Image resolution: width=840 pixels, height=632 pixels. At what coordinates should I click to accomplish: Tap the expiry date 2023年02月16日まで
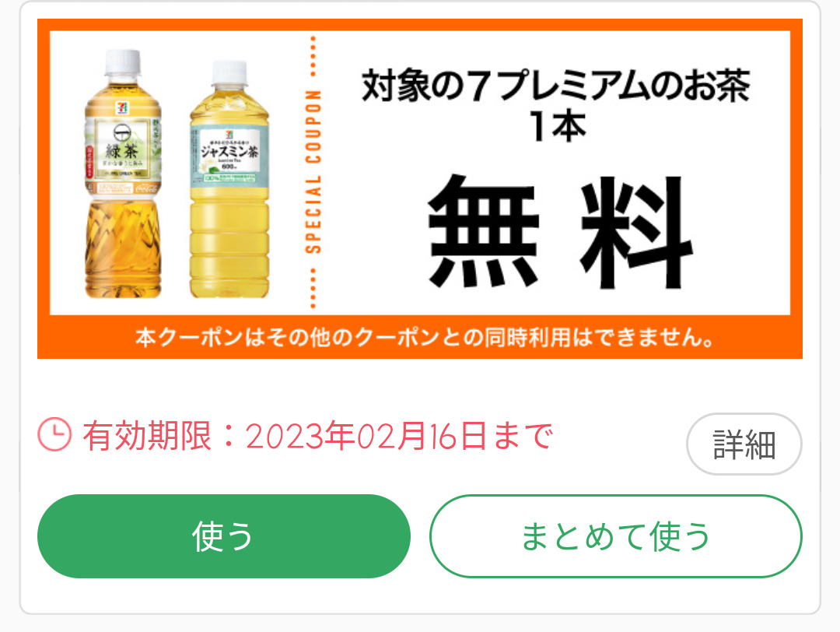point(398,435)
